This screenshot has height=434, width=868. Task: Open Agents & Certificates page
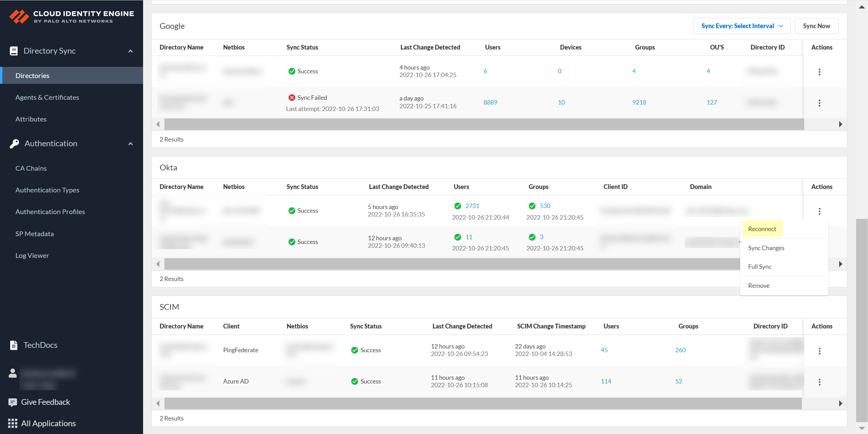[47, 97]
